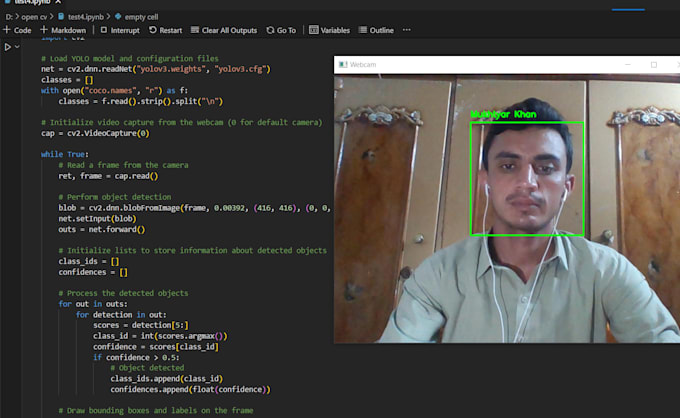Expand run cell options dropdown arrow
Viewport: 680px width, 418px height.
17,47
